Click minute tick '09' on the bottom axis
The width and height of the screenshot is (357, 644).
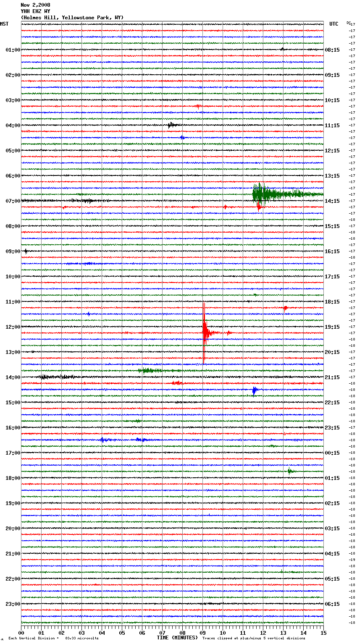[202, 633]
